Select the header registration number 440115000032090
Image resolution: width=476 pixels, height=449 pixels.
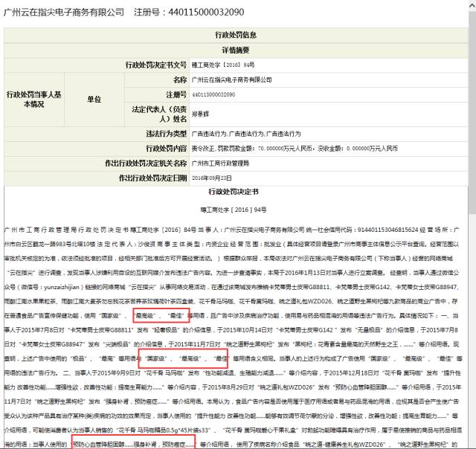click(206, 12)
